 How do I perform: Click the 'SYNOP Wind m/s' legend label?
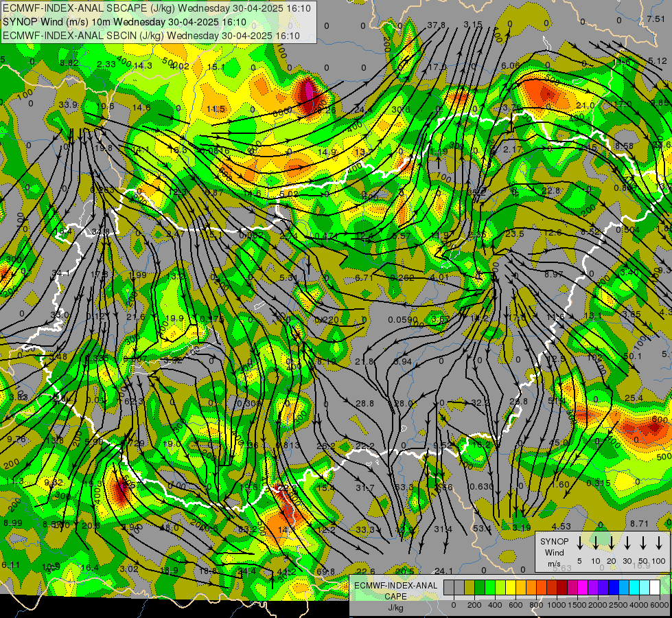point(554,552)
